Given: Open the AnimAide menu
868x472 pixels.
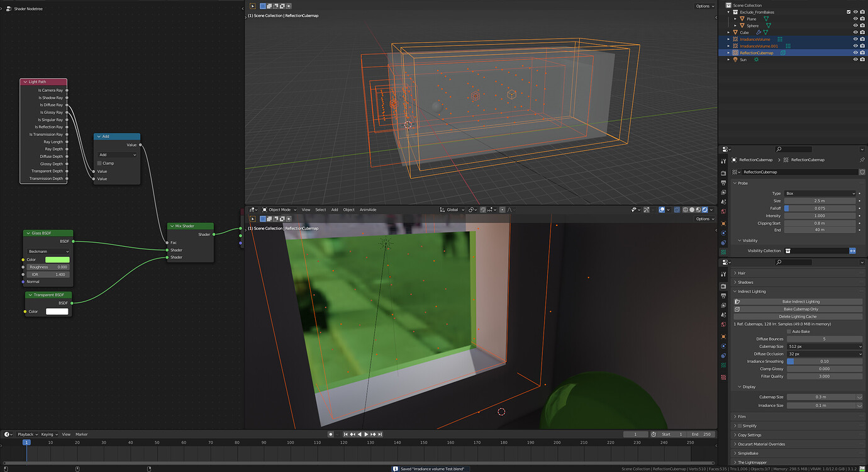Looking at the screenshot, I should pyautogui.click(x=367, y=210).
